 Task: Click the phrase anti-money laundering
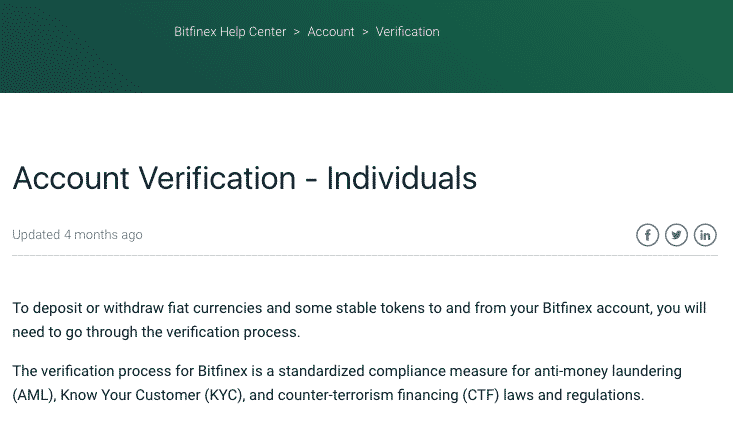(608, 371)
